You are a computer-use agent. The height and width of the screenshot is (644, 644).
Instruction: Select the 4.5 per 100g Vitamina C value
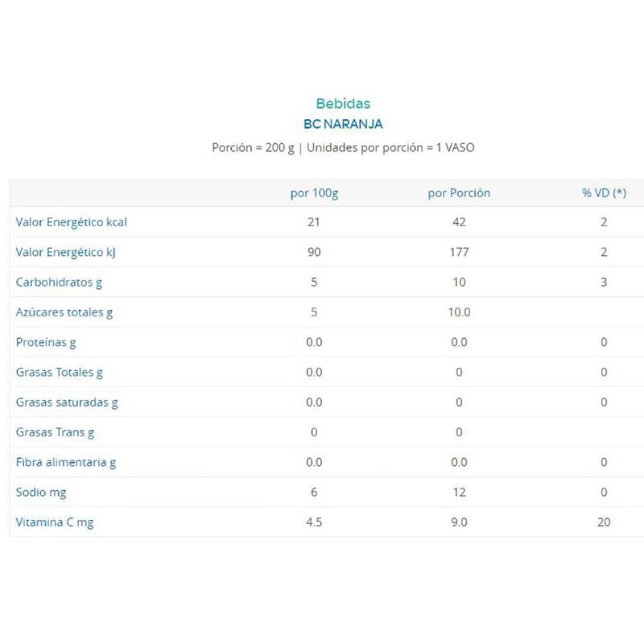point(314,522)
